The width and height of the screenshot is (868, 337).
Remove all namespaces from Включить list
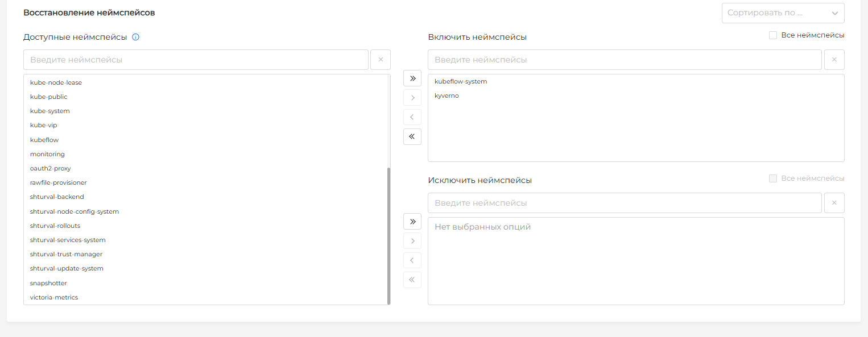point(412,136)
